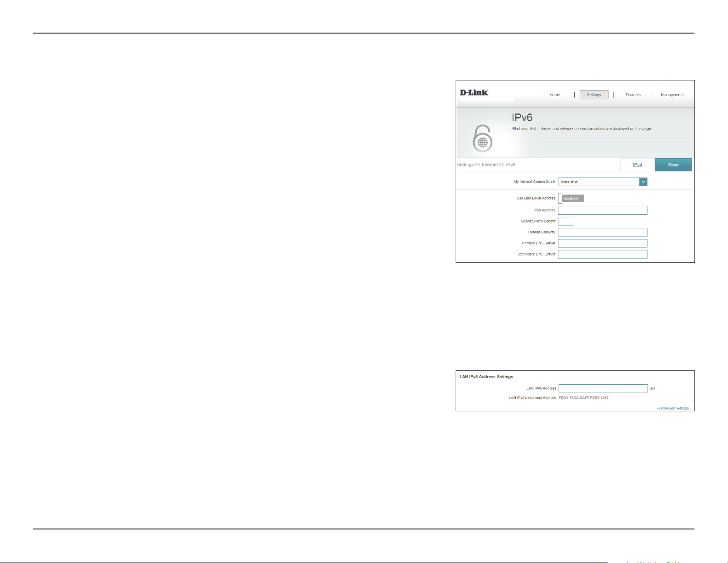Click the Primary DNS Server field

click(603, 243)
